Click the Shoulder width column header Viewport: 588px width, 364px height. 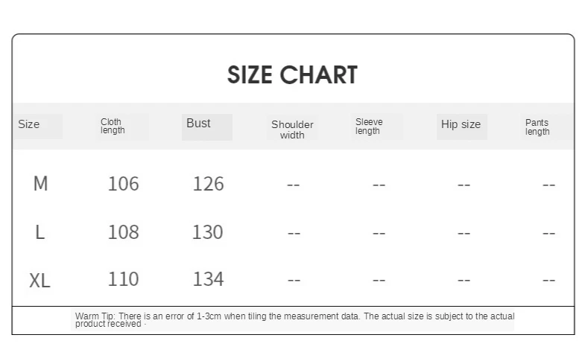point(292,130)
